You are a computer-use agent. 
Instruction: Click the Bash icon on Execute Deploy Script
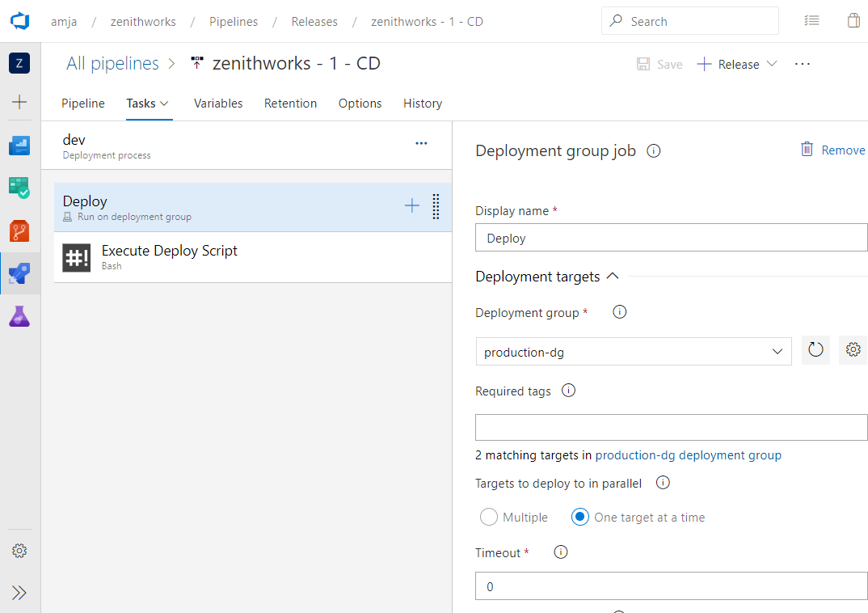(76, 257)
